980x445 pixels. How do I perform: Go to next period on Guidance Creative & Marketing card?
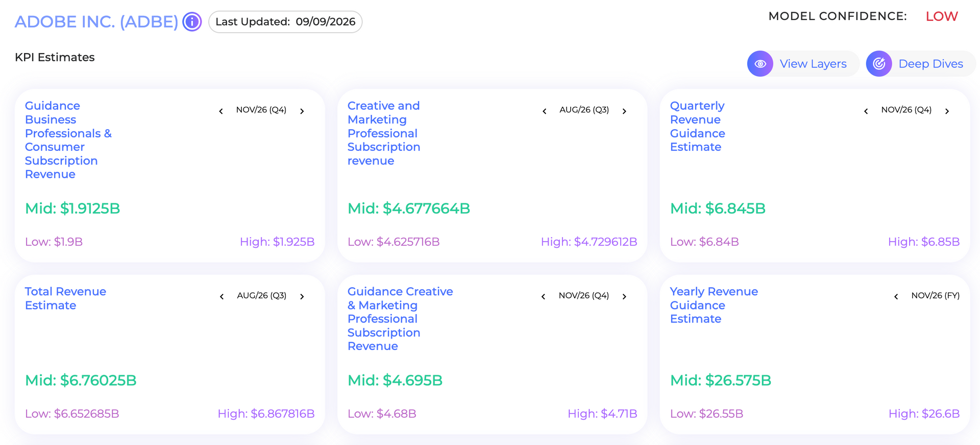coord(624,296)
